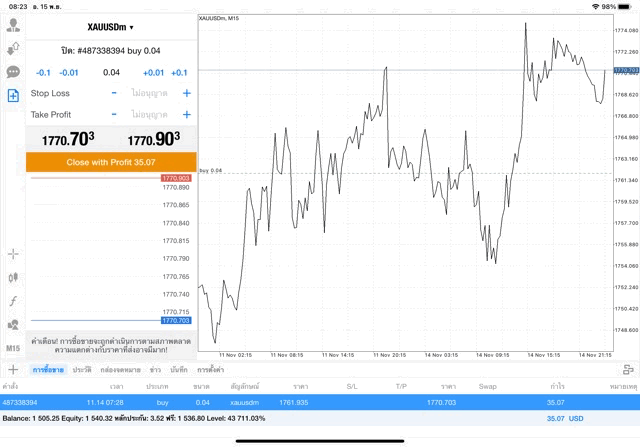Image resolution: width=640 pixels, height=447 pixels.
Task: Switch to the กล่องจดหมาย tab
Action: 120,370
